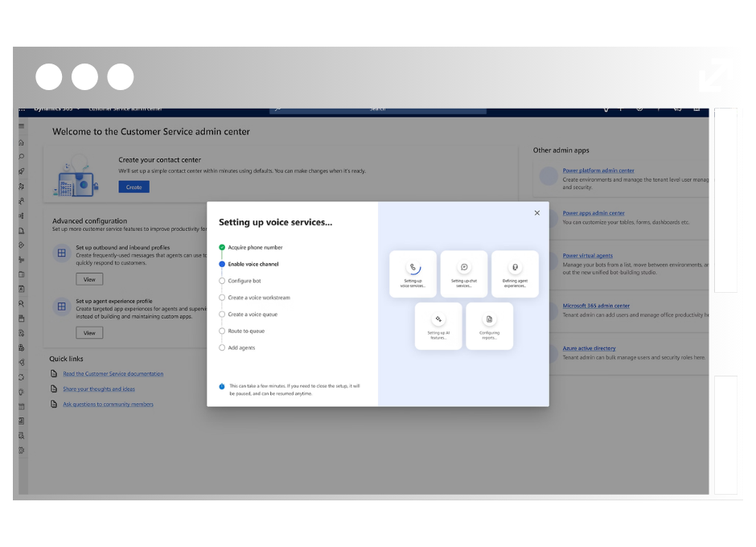This screenshot has width=756, height=547.
Task: Click the outbound and inbound profiles grid icon
Action: (x=62, y=253)
